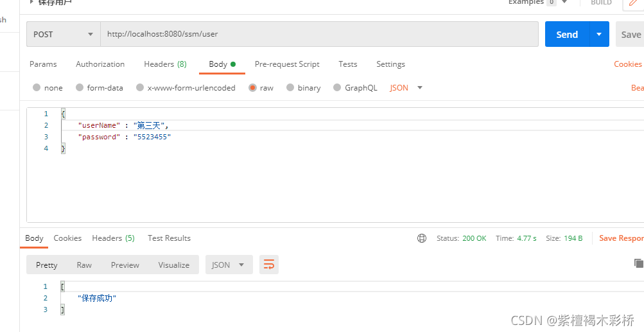The height and width of the screenshot is (332, 644).
Task: Open the Send button dropdown arrow
Action: pyautogui.click(x=599, y=34)
